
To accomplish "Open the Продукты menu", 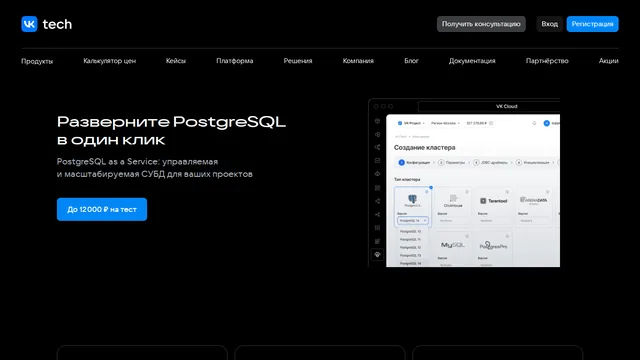I will 37,61.
